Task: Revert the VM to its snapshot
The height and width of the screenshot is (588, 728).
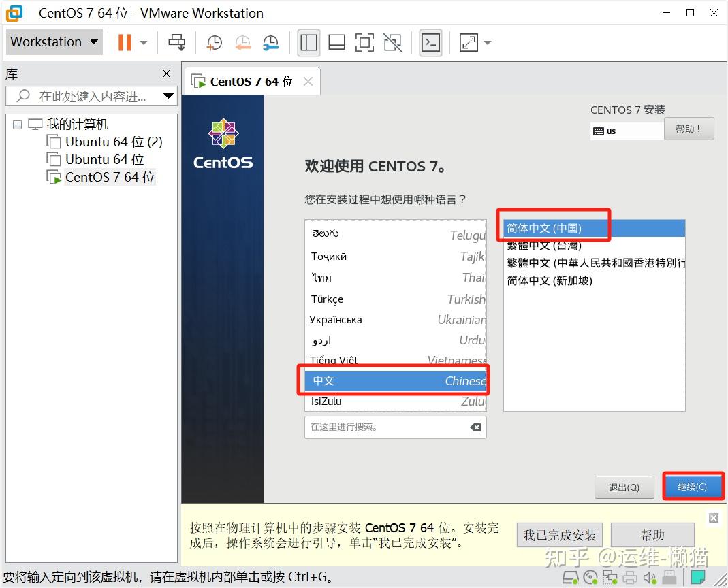Action: coord(242,42)
